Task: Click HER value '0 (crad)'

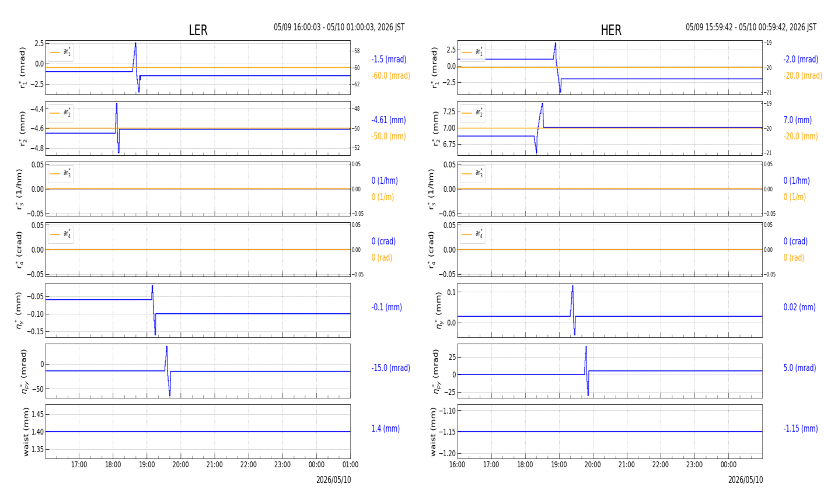Action: [x=795, y=242]
